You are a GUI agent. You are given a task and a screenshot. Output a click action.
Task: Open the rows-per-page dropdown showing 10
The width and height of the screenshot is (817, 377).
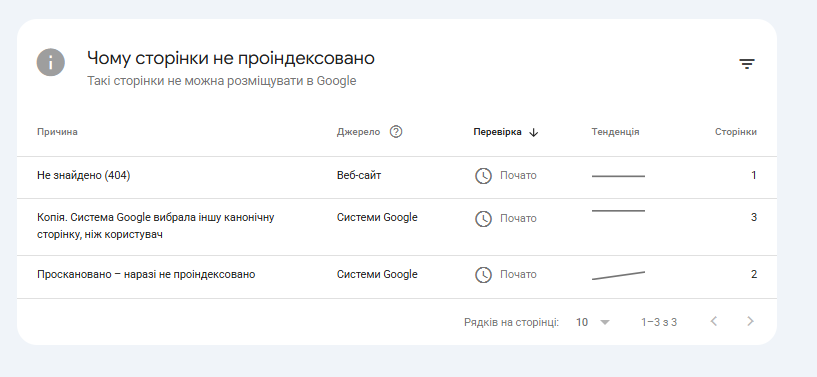(592, 322)
